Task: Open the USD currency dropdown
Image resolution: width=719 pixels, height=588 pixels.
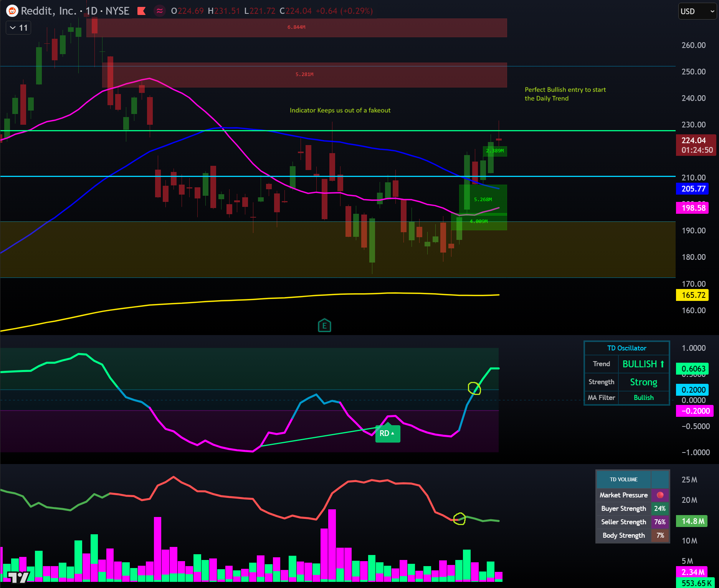Action: pyautogui.click(x=697, y=11)
